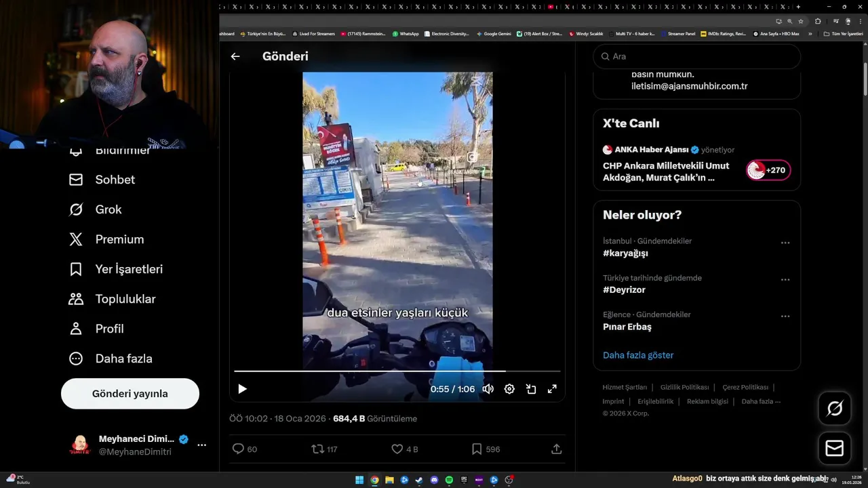The height and width of the screenshot is (488, 868).
Task: Click the +270 listeners badge
Action: (768, 170)
